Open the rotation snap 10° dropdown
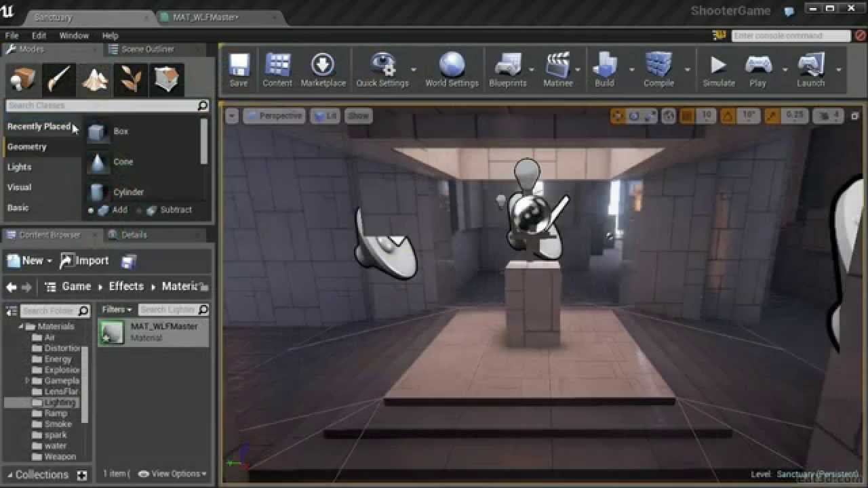The width and height of the screenshot is (868, 488). pos(748,116)
